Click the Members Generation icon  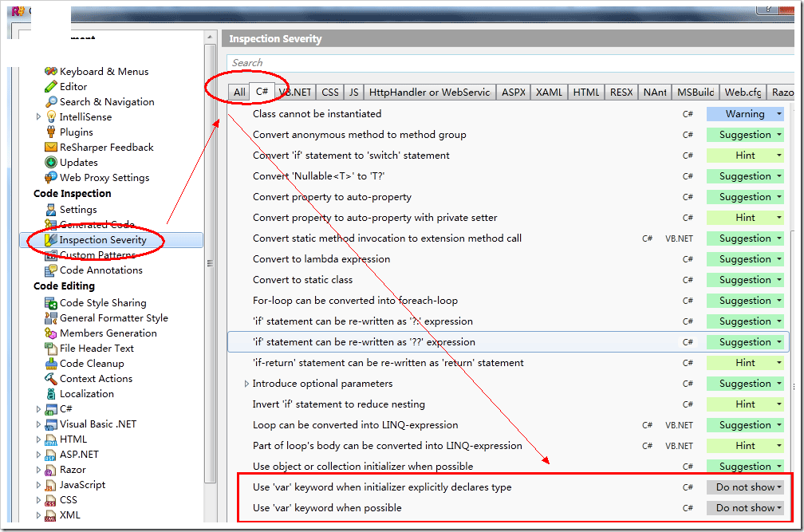click(51, 333)
